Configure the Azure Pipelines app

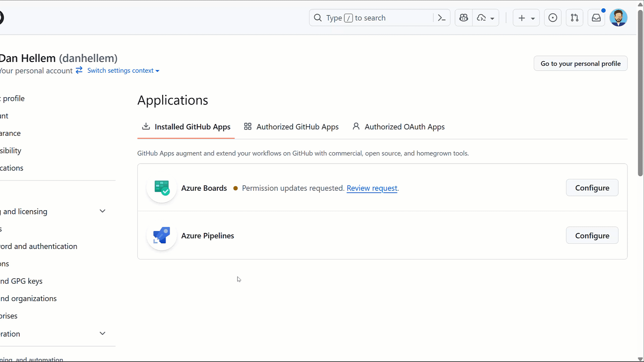pos(592,235)
